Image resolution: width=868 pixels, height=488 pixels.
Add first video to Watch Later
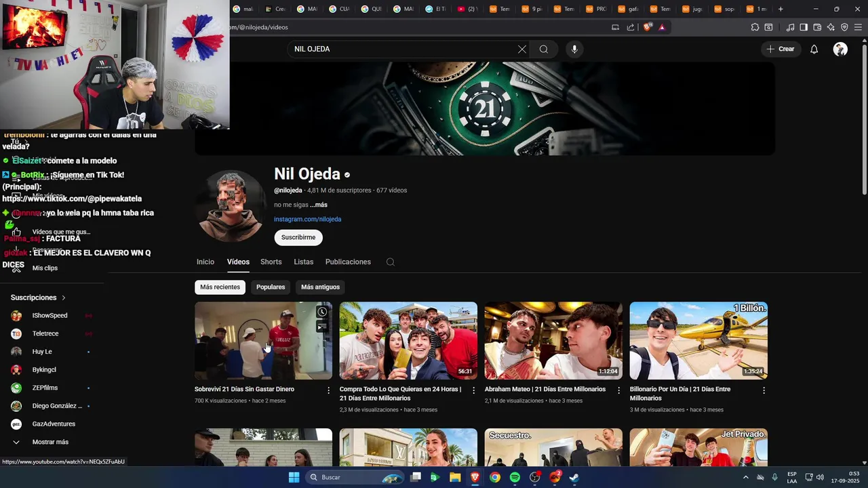click(x=322, y=312)
